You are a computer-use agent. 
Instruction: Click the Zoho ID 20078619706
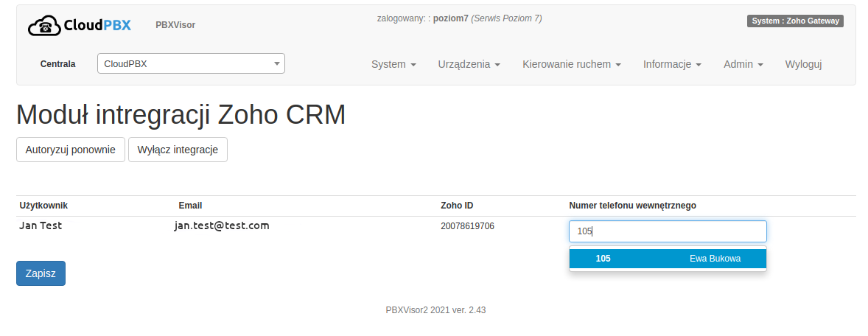(x=467, y=226)
